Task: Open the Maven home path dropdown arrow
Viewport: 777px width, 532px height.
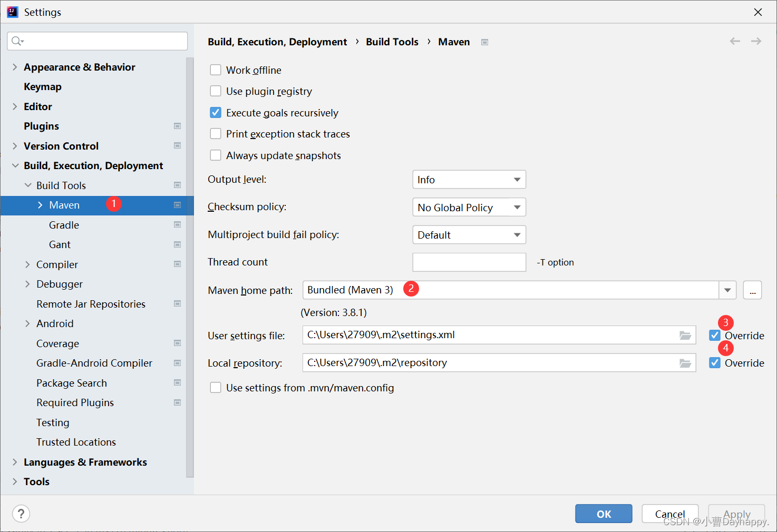Action: click(727, 290)
